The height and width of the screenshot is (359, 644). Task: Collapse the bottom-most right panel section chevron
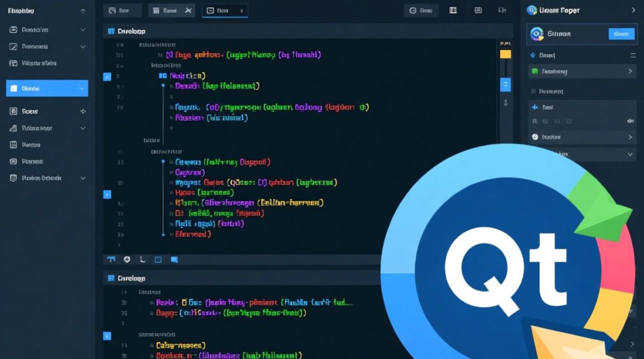click(631, 154)
